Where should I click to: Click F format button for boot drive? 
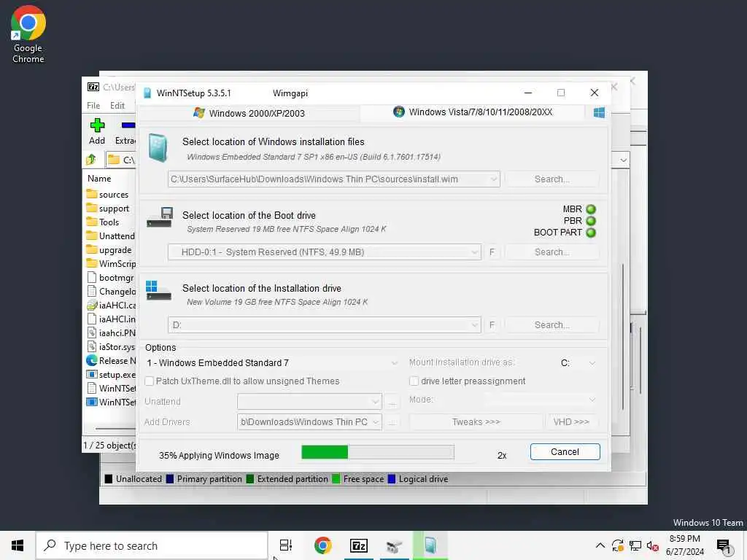pos(492,252)
